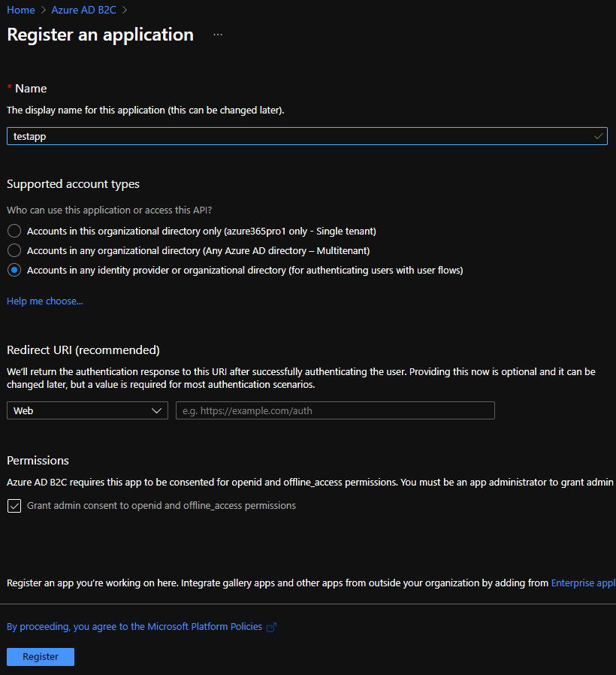The height and width of the screenshot is (675, 616).
Task: Open the Web platform dropdown
Action: tap(87, 410)
